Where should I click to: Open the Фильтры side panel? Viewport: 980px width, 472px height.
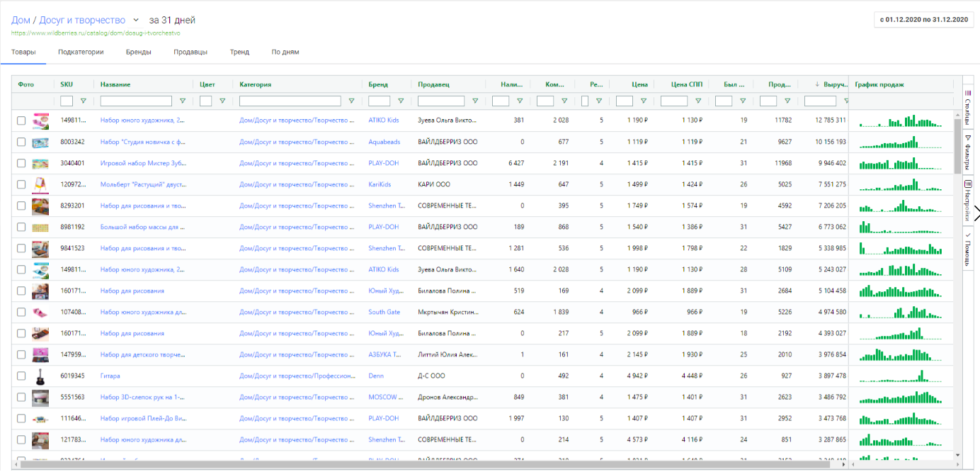coord(968,152)
